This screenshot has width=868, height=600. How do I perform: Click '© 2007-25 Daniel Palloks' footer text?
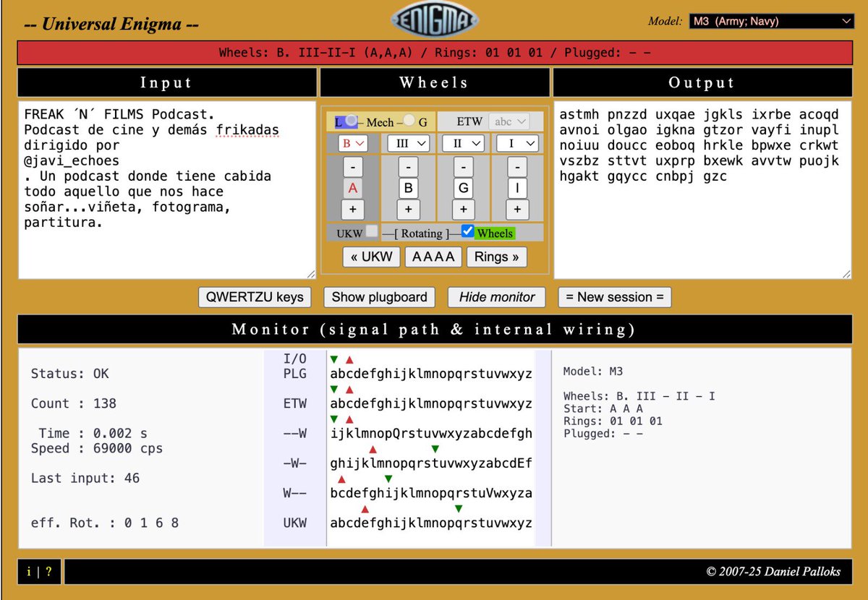click(x=774, y=571)
